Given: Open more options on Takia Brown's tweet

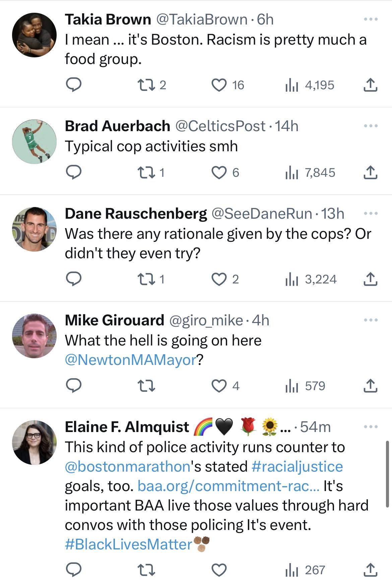Looking at the screenshot, I should (x=371, y=19).
